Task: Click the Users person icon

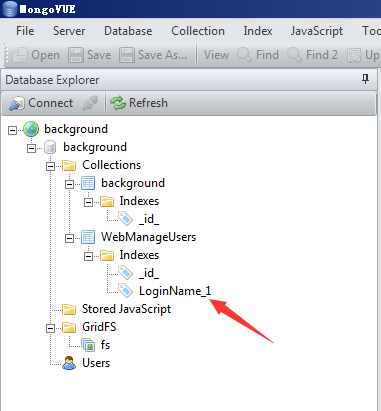Action: pyautogui.click(x=69, y=363)
